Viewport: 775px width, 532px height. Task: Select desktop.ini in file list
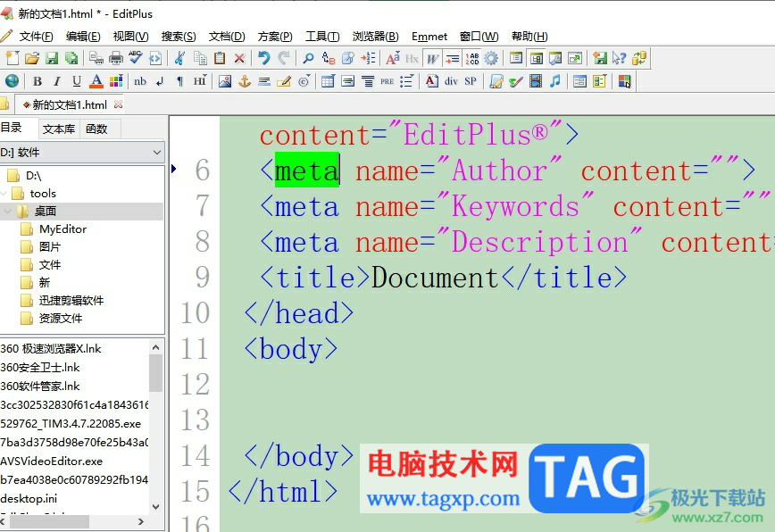[x=29, y=498]
